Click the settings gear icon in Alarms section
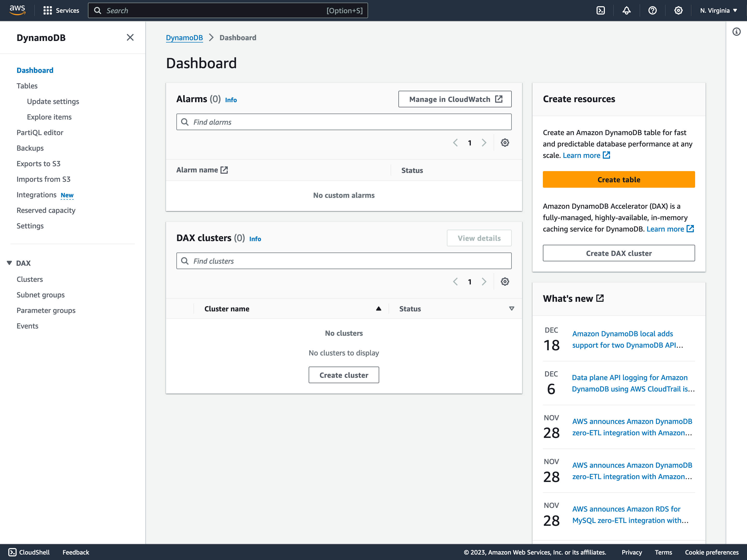Screen dimensions: 747x560 point(505,142)
